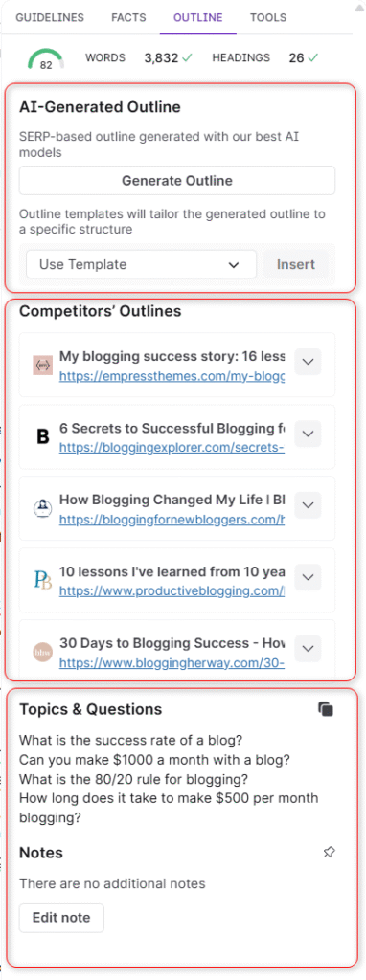366x980 pixels.
Task: Click the Blogging Explorer B favicon
Action: click(42, 436)
